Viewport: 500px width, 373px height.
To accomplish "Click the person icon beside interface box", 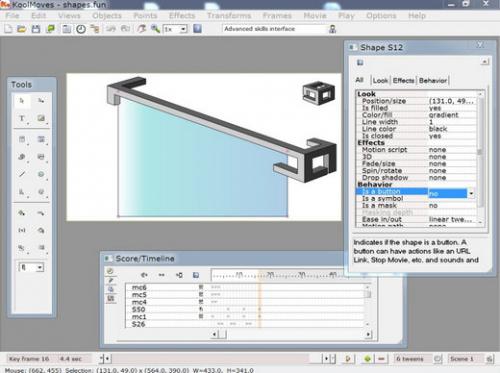I will click(x=332, y=29).
